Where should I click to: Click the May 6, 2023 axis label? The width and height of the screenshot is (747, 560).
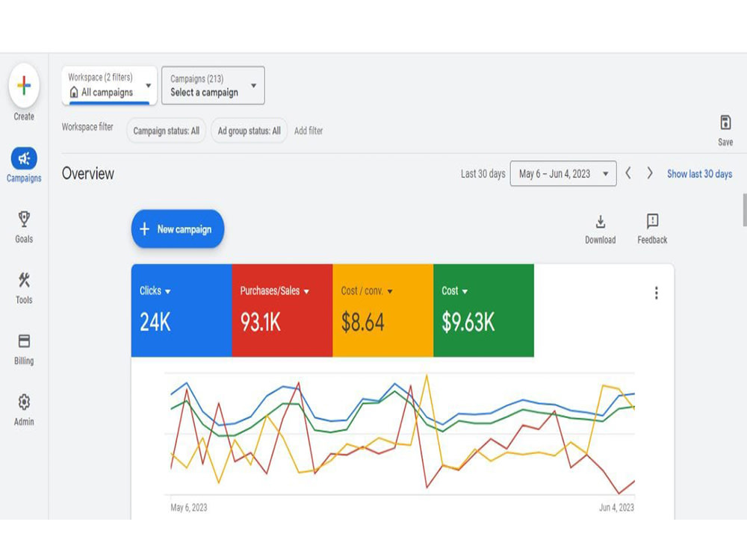coord(189,508)
